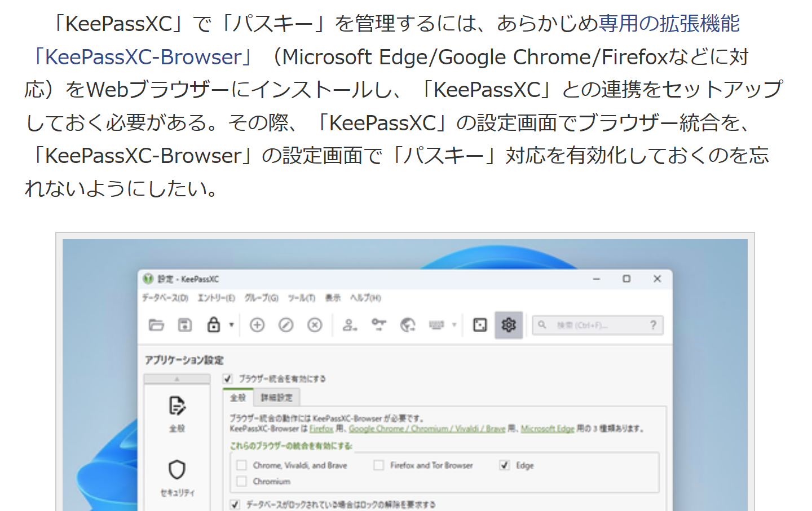
Task: Open the グループ(G) menu
Action: [262, 298]
